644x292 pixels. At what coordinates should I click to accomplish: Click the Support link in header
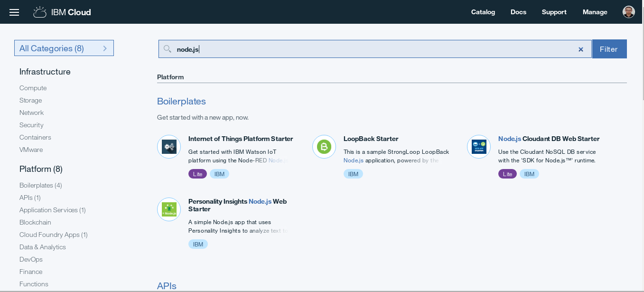pos(554,12)
